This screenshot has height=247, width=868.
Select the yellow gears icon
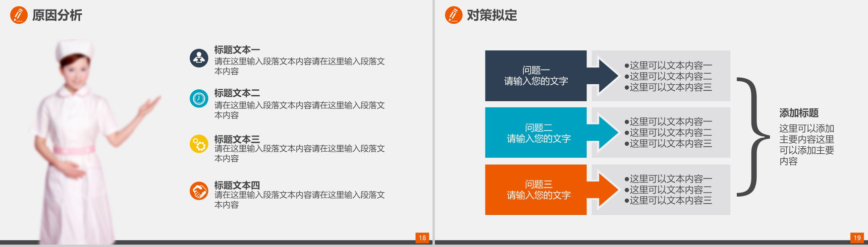point(199,144)
